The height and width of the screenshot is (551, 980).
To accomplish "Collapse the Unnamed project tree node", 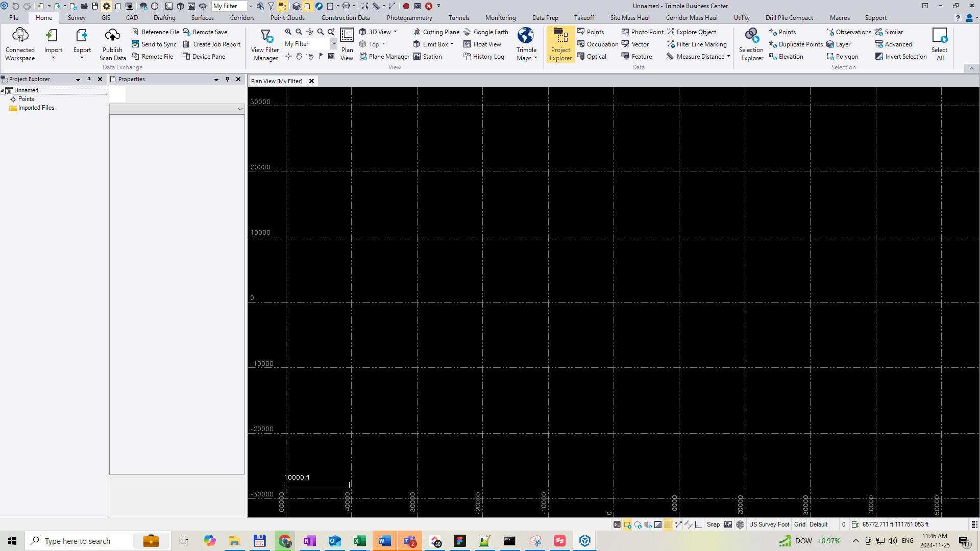I will point(3,90).
